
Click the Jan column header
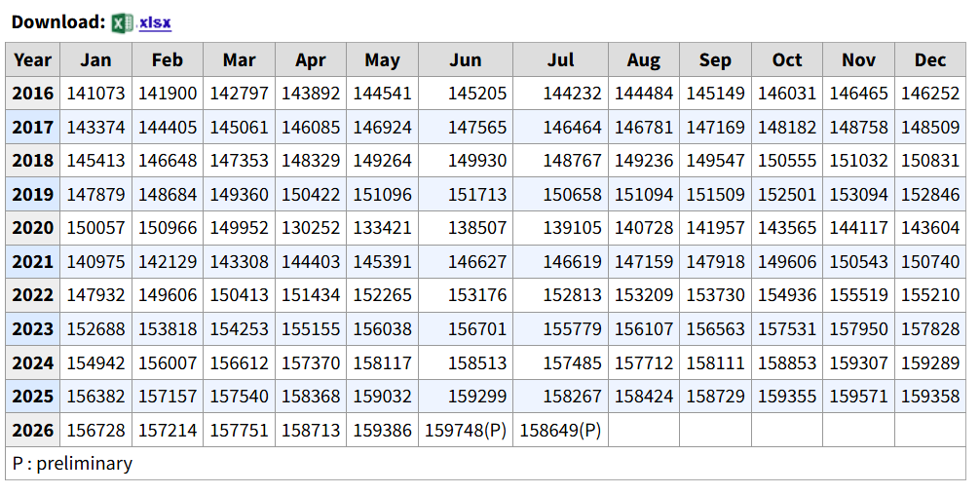pyautogui.click(x=95, y=60)
